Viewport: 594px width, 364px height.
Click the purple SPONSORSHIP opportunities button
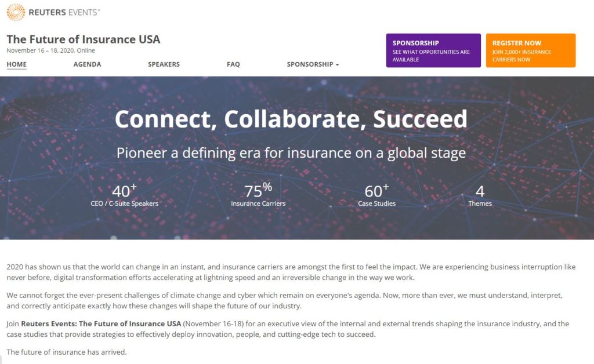(x=433, y=50)
